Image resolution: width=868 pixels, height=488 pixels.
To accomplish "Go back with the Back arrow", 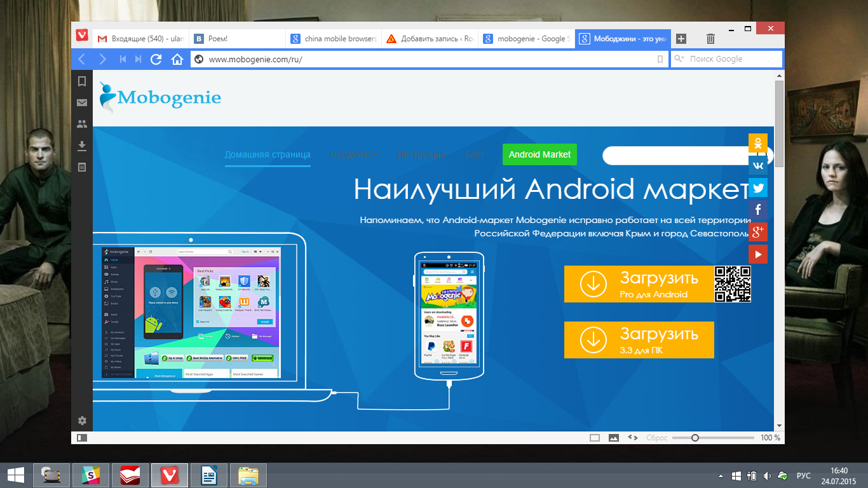I will pos(81,59).
